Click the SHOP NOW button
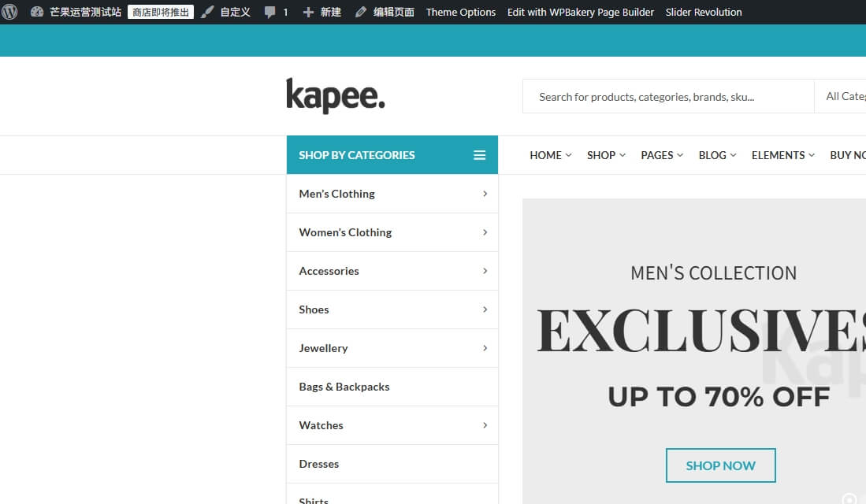Screen dimensions: 866x504 (x=720, y=465)
